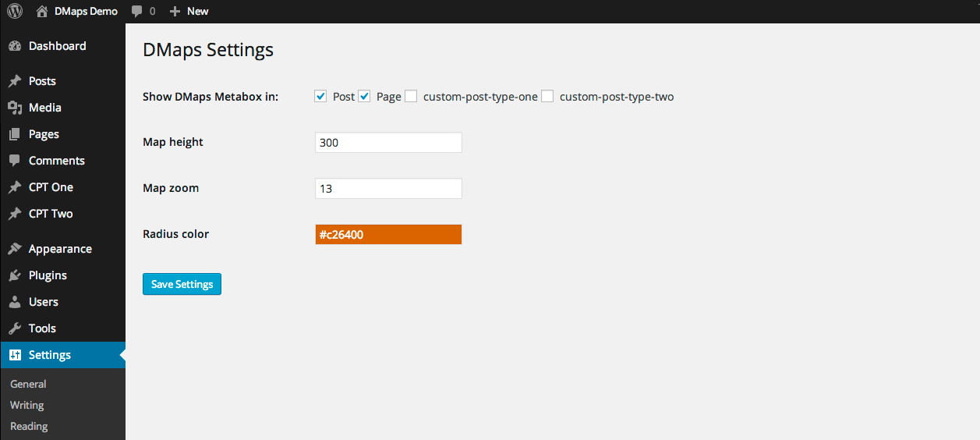The image size is (980, 440).
Task: Open the CPT Two menu
Action: click(62, 214)
